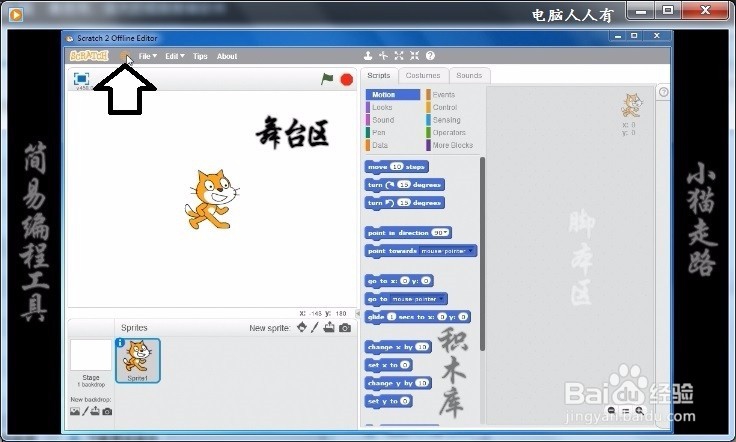
Task: Click the glide secs to x y block
Action: tap(417, 317)
